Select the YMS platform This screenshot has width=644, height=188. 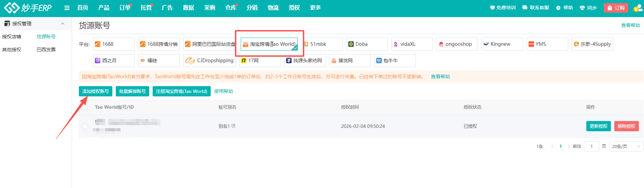point(547,44)
